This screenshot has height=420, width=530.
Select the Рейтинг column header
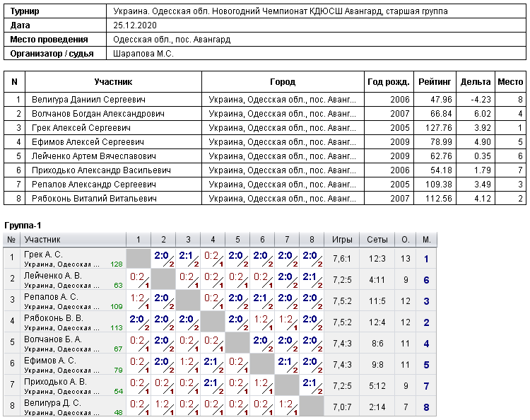(435, 82)
